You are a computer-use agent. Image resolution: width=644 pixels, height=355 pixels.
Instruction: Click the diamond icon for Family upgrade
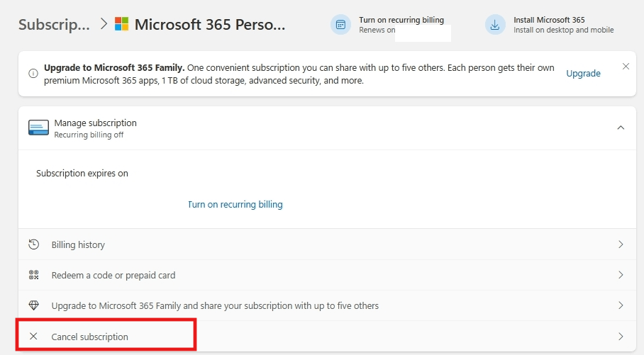pos(33,305)
